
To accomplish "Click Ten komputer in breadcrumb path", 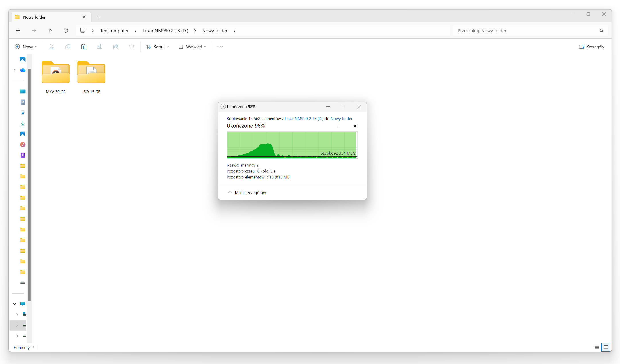I will [114, 31].
